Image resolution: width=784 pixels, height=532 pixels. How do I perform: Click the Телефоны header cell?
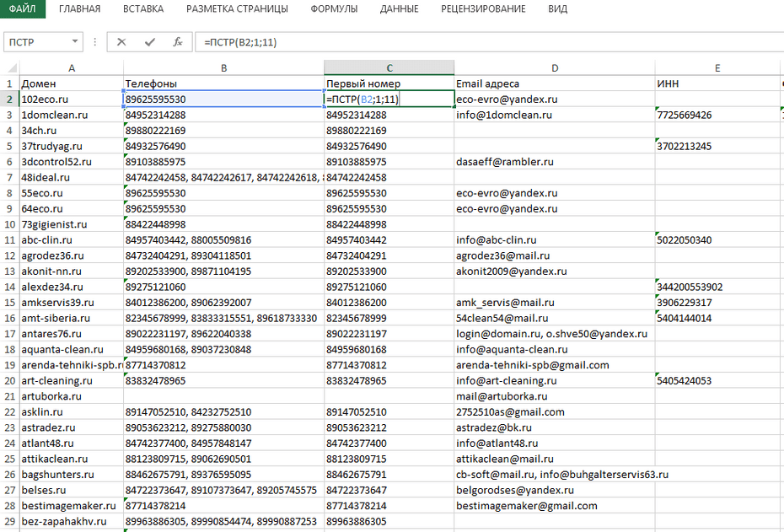click(223, 83)
